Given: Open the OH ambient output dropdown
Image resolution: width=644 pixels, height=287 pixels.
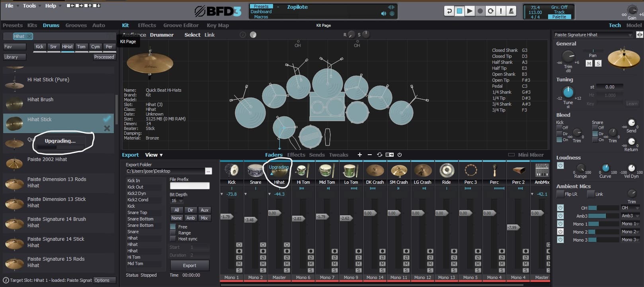Looking at the screenshot, I should click(x=630, y=208).
